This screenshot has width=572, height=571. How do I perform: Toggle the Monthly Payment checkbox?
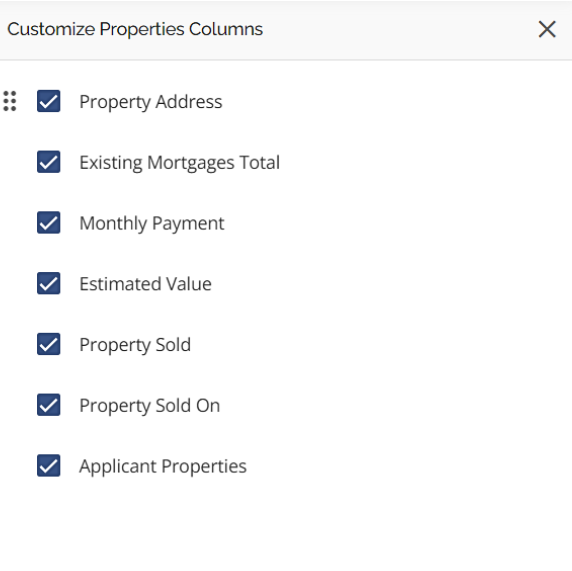click(49, 223)
